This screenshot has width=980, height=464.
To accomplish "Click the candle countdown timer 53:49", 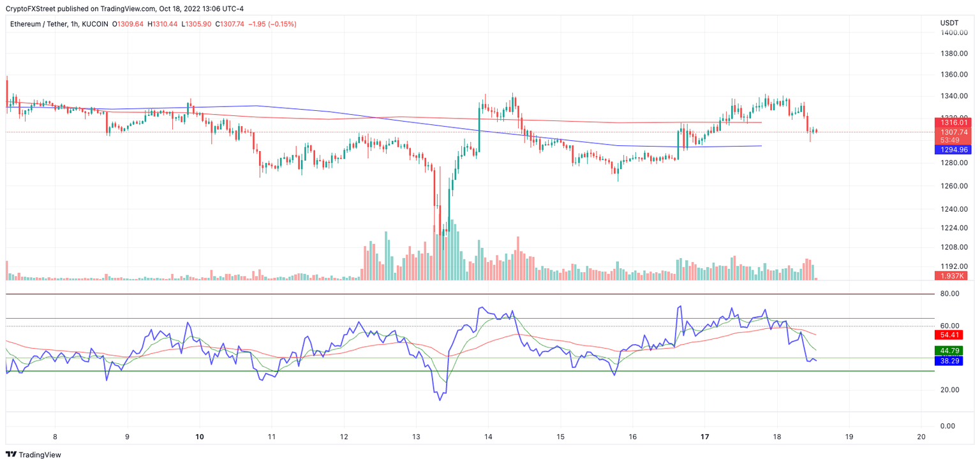I will tap(951, 140).
